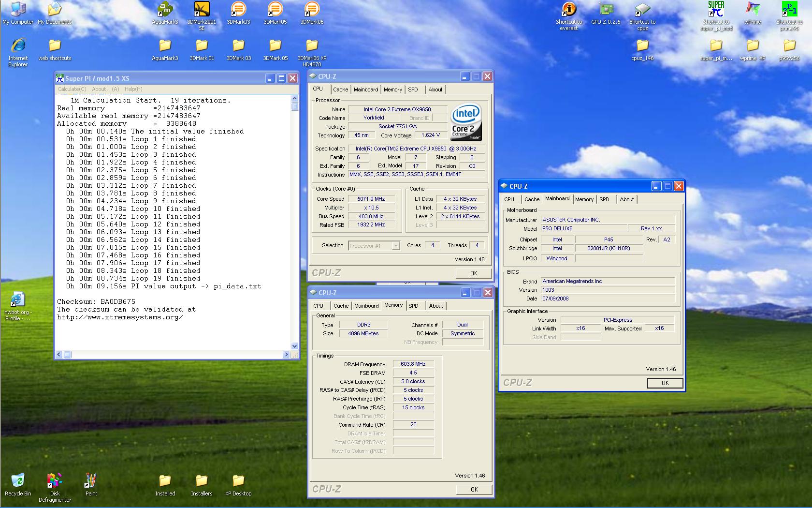This screenshot has height=508, width=812.
Task: Open the super_pi_mod folder icon
Action: tap(716, 49)
